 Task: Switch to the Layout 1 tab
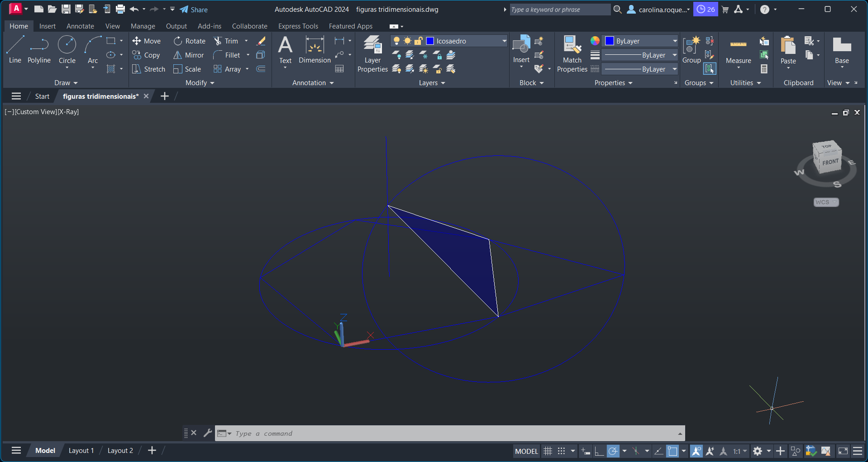point(81,451)
